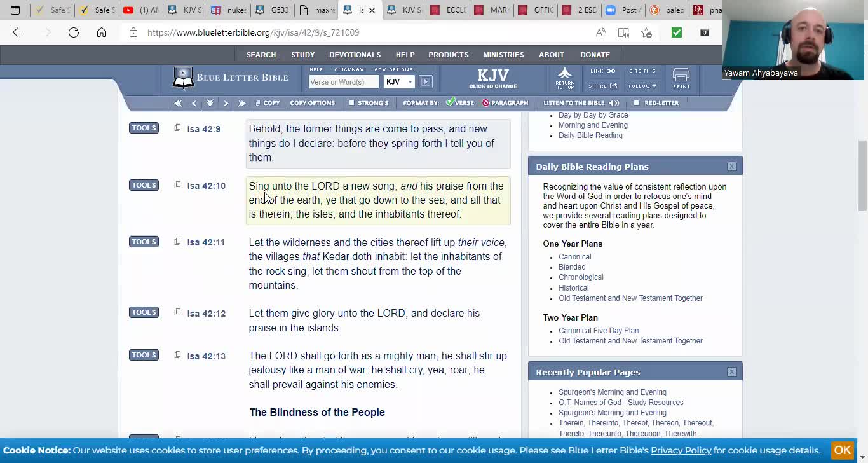Print the page via PRINT icon
Screen dimensions: 868x463
[681, 79]
